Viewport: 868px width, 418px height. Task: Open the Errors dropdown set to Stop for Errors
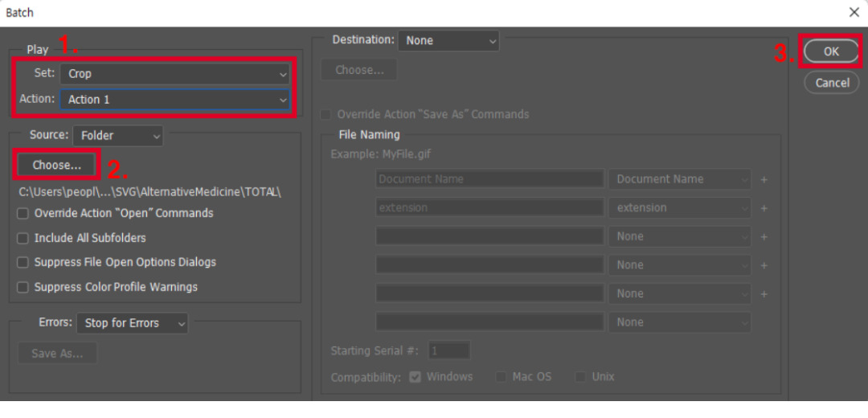[132, 323]
